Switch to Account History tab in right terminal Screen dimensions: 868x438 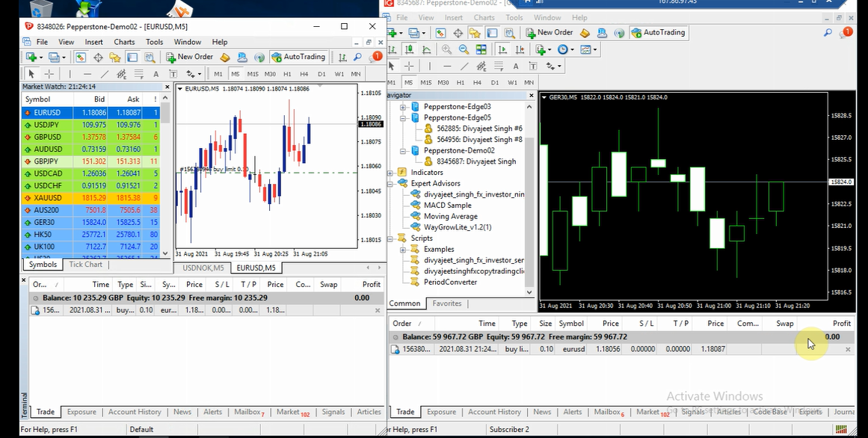click(494, 412)
